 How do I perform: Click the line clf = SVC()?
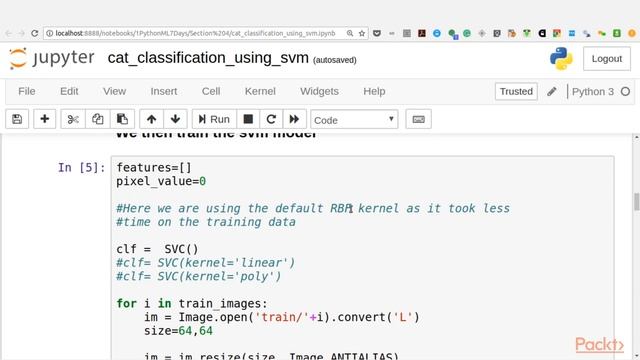pos(157,249)
